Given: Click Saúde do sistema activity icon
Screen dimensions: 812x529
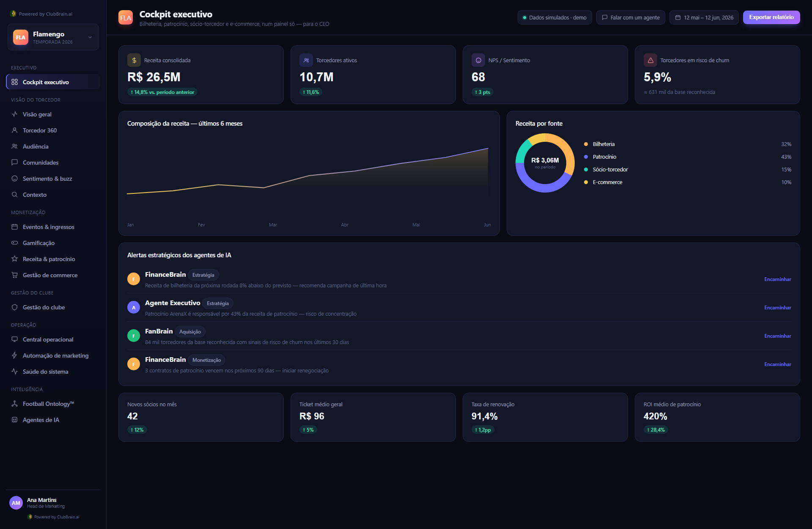Looking at the screenshot, I should [x=14, y=372].
